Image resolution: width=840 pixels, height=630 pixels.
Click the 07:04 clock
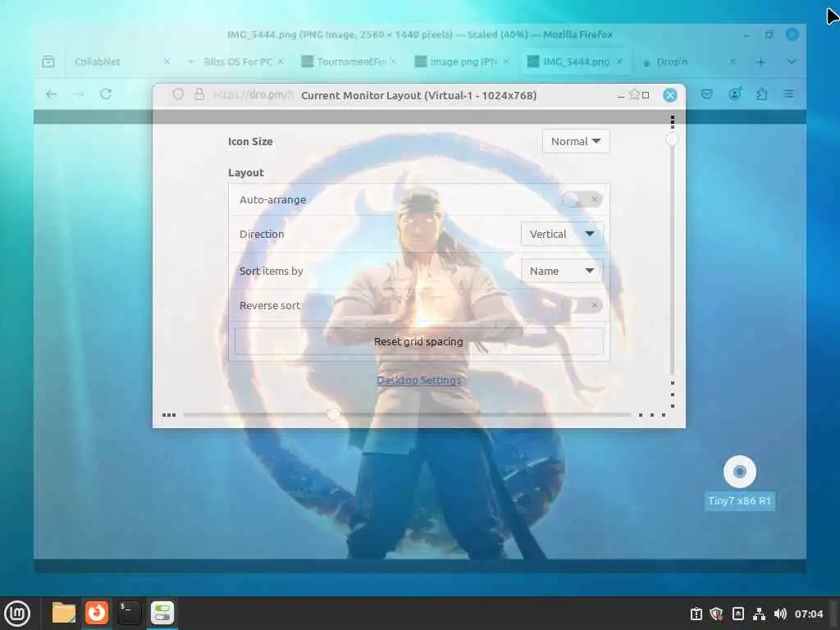(x=808, y=614)
